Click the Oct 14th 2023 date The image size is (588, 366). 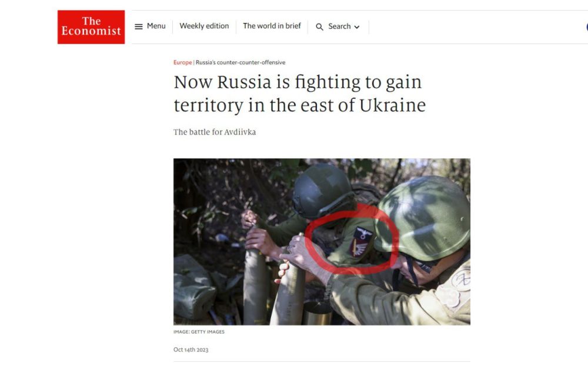[x=191, y=350]
